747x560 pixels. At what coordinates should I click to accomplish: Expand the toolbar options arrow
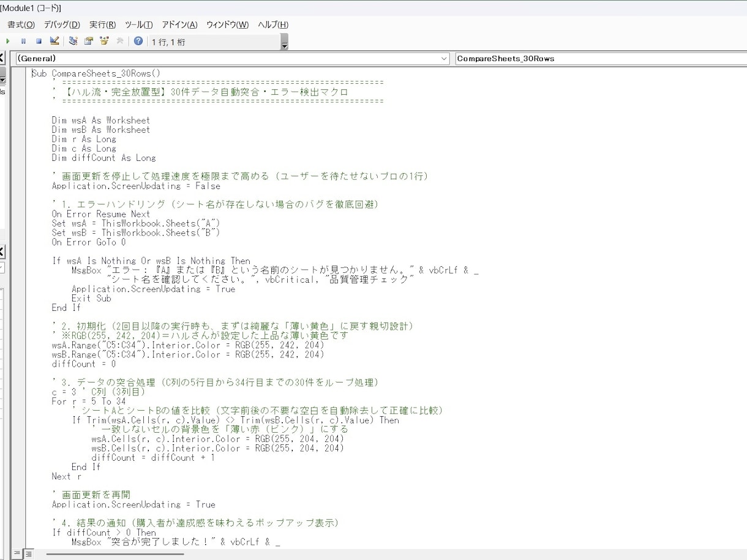[284, 42]
